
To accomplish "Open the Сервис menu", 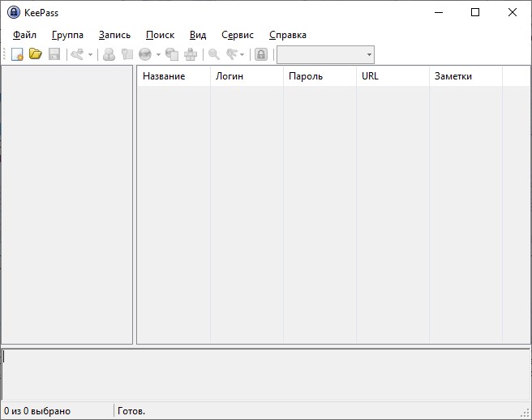I will pyautogui.click(x=238, y=35).
